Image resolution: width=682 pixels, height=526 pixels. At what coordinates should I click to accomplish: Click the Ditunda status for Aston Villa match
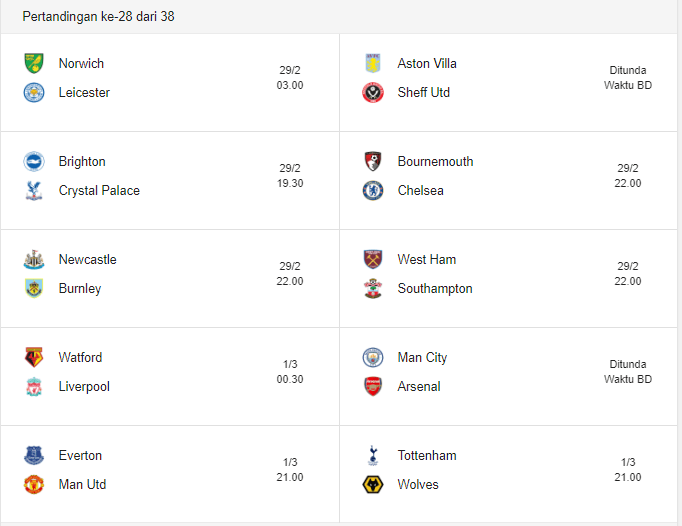628,70
